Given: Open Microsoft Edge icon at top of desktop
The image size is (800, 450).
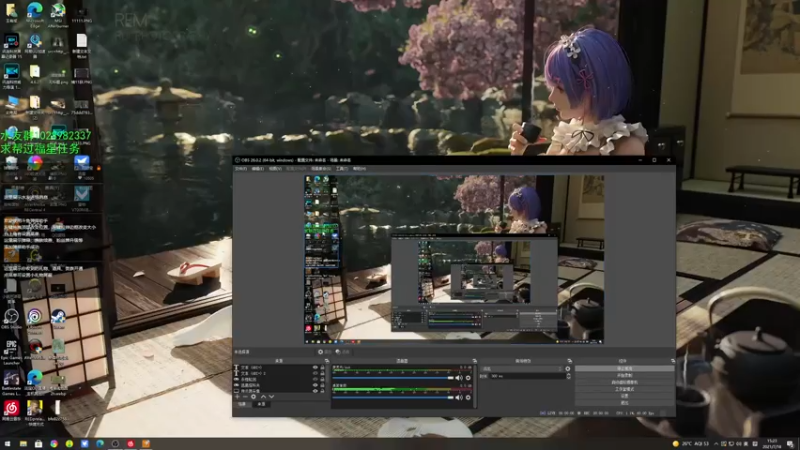Looking at the screenshot, I should point(35,12).
